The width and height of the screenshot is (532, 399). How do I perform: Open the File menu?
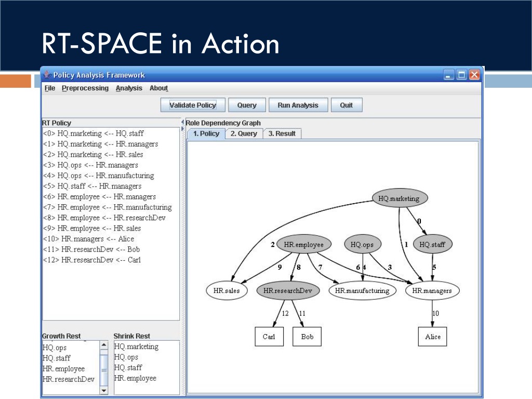pyautogui.click(x=49, y=88)
